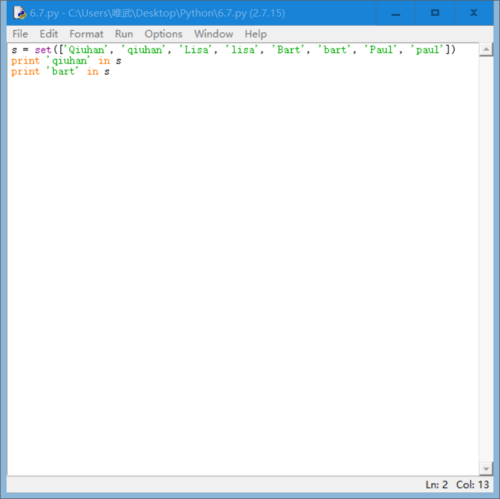500x499 pixels.
Task: Place cursor on the 'set' keyword
Action: [x=43, y=50]
